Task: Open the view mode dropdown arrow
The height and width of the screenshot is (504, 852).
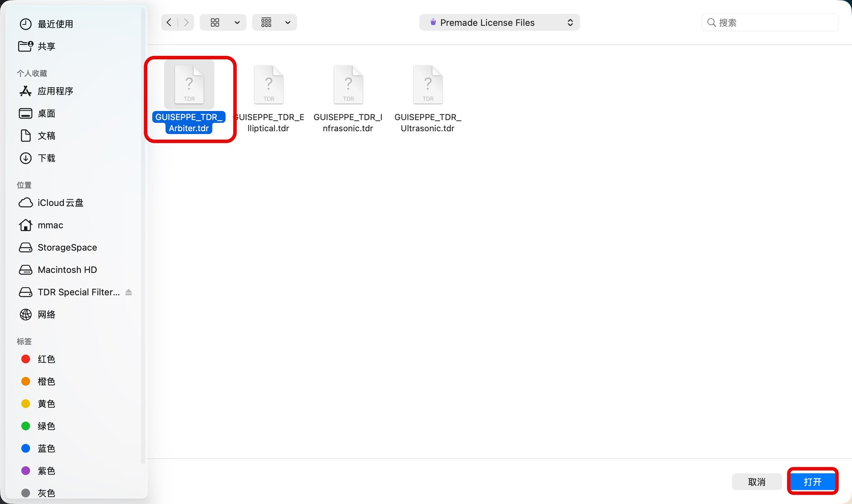Action: 237,22
